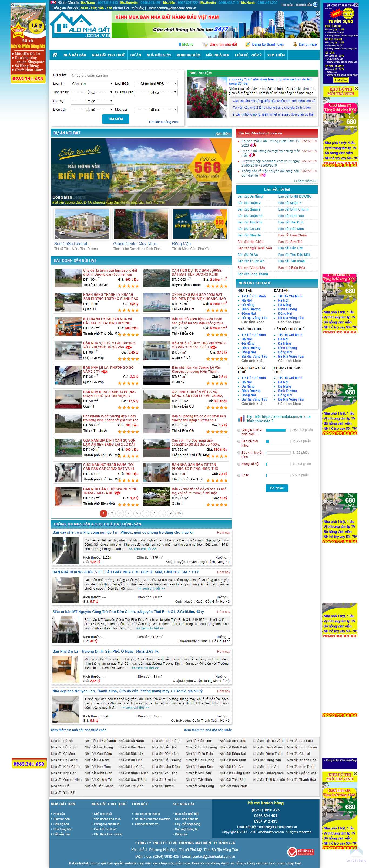Open the Tỉnh/Thành dropdown
This screenshot has height=868, width=369.
tap(92, 92)
